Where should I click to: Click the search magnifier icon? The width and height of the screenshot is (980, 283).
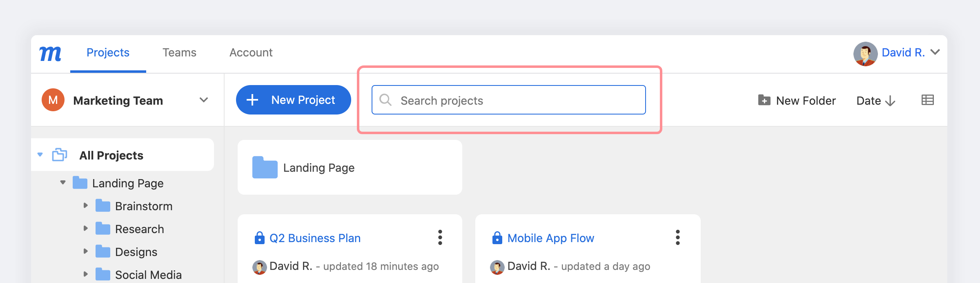tap(385, 100)
